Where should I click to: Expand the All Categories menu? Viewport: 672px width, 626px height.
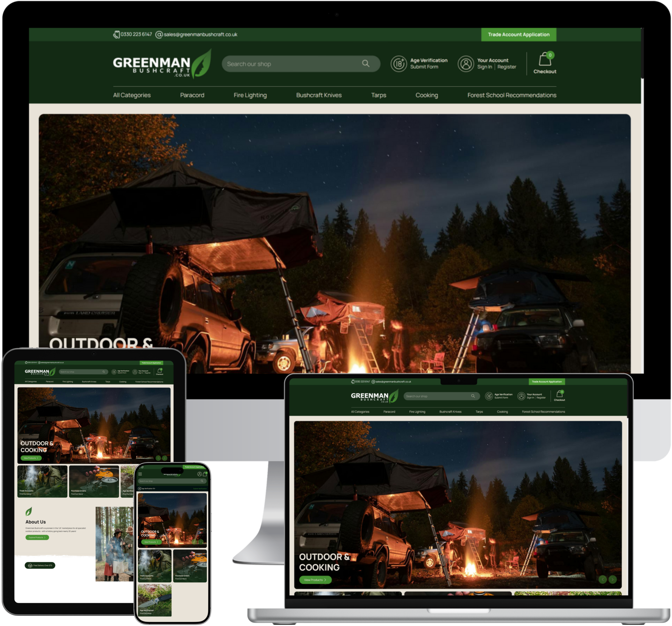(x=131, y=95)
